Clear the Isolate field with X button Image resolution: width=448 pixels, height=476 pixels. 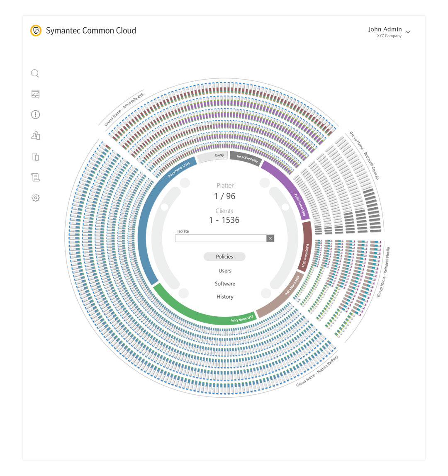coord(270,238)
